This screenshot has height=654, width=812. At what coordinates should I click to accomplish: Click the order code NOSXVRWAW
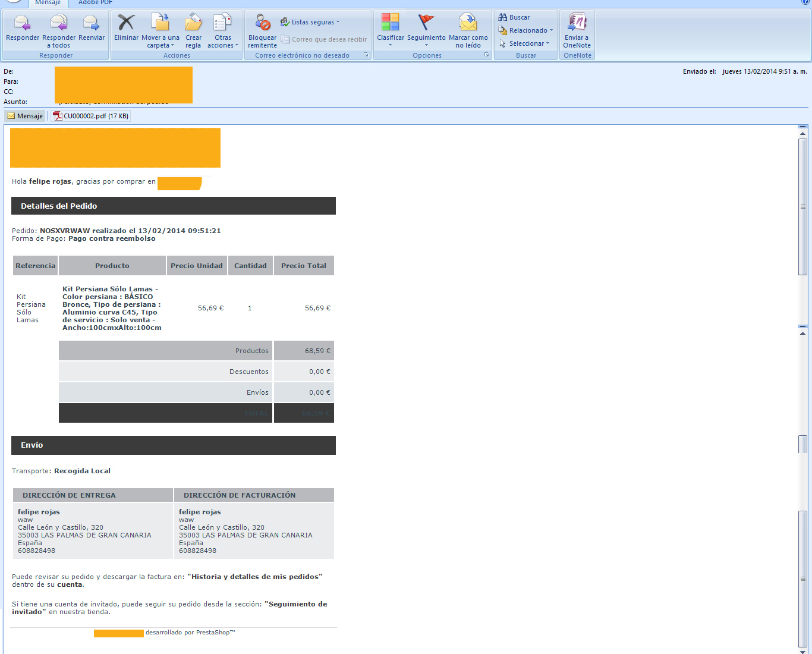65,231
